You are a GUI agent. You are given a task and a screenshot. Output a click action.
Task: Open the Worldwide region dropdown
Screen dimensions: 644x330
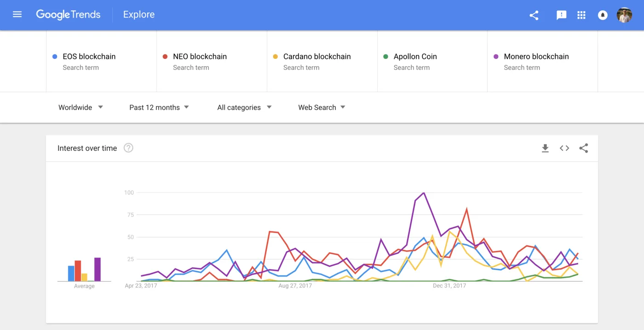80,107
